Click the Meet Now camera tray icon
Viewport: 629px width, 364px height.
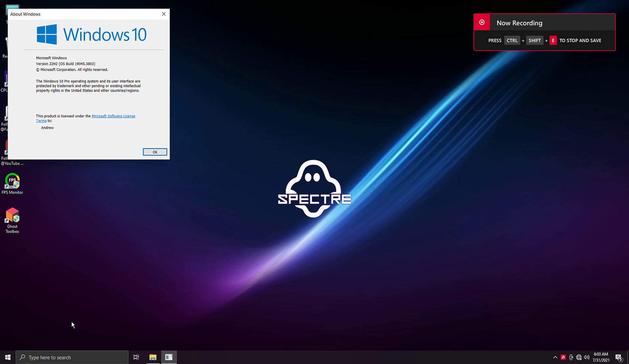(x=571, y=357)
